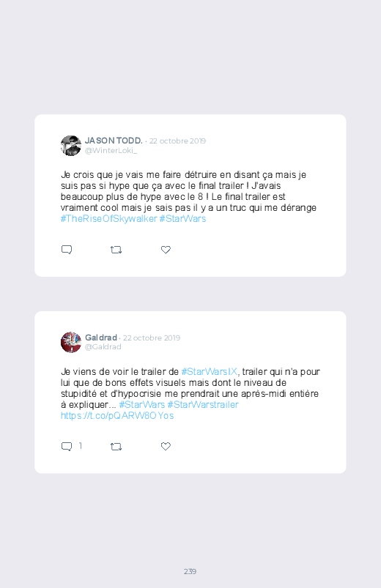Image resolution: width=381 pixels, height=588 pixels.
Task: Open #StarWars hashtag in Galdrad tweet
Action: tap(142, 405)
